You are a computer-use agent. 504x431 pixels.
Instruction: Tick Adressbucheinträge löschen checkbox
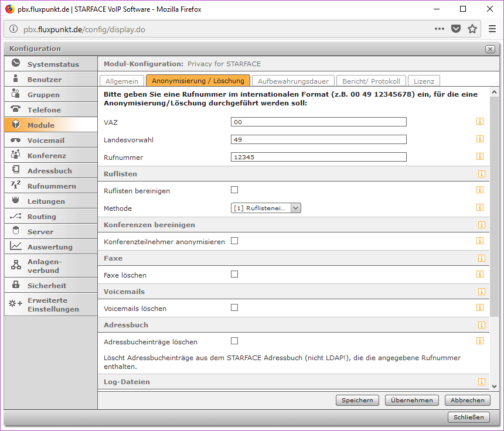coord(234,341)
